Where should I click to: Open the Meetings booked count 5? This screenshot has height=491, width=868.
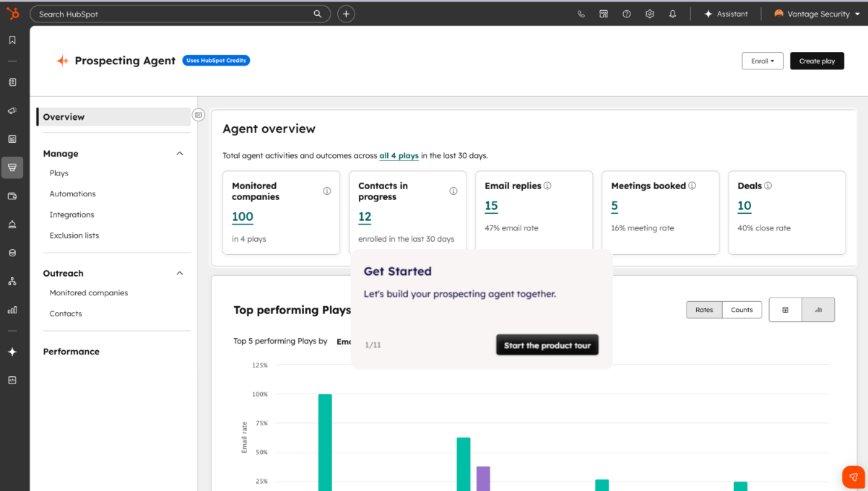tap(615, 206)
